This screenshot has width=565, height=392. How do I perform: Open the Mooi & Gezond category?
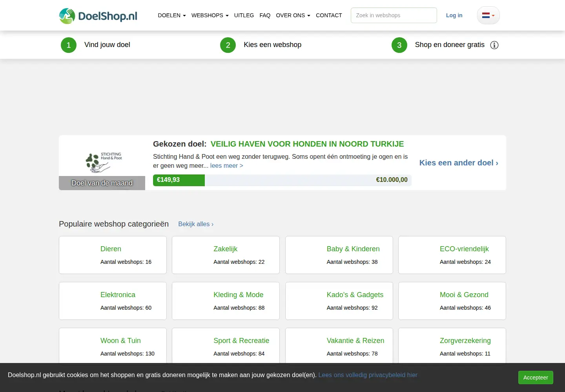452,301
